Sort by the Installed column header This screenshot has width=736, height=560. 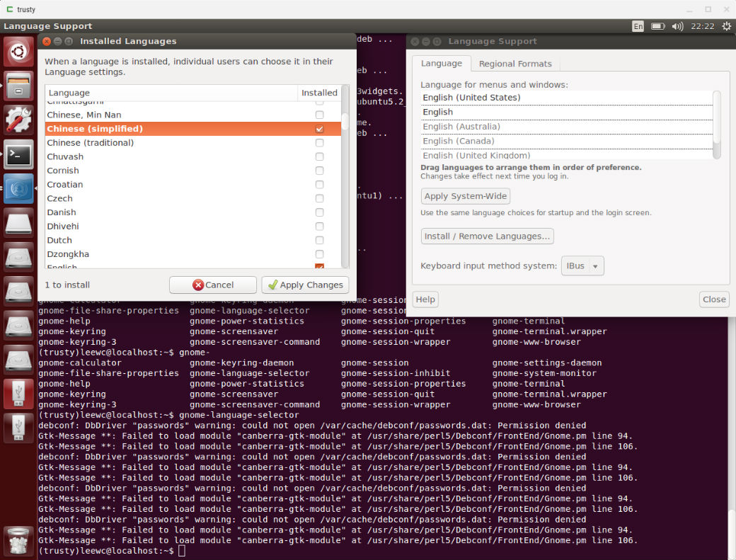319,93
